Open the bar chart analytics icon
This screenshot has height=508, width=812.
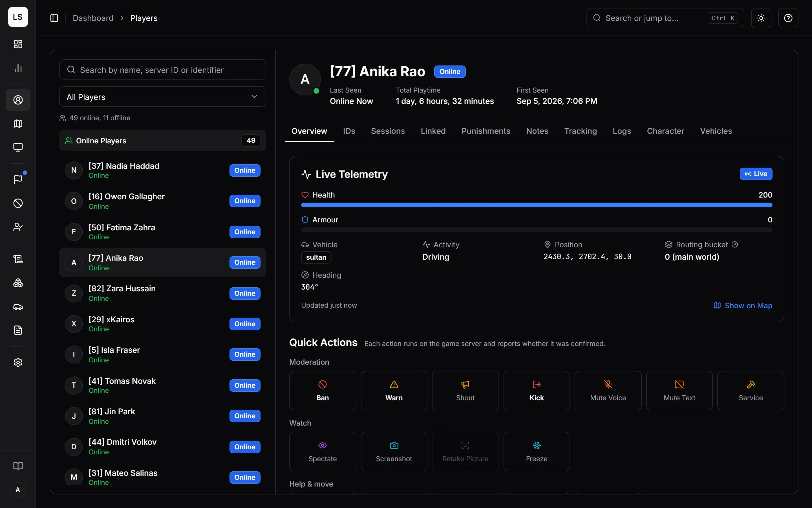click(x=18, y=68)
